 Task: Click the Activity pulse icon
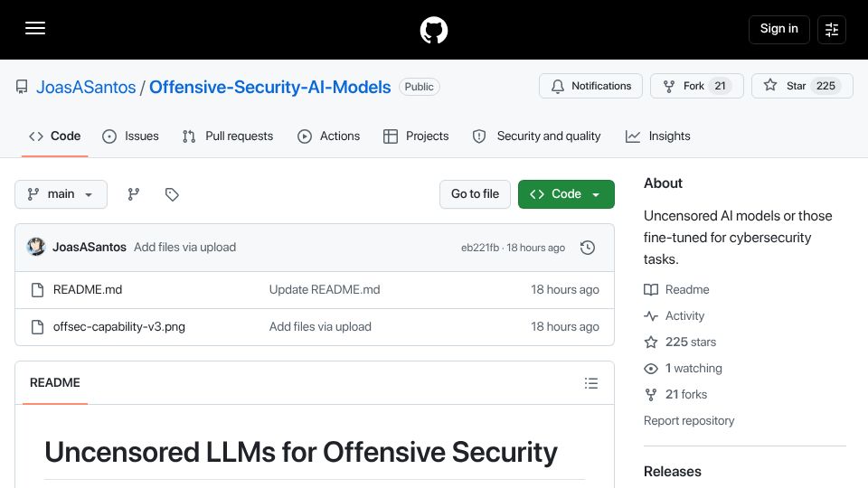coord(651,316)
